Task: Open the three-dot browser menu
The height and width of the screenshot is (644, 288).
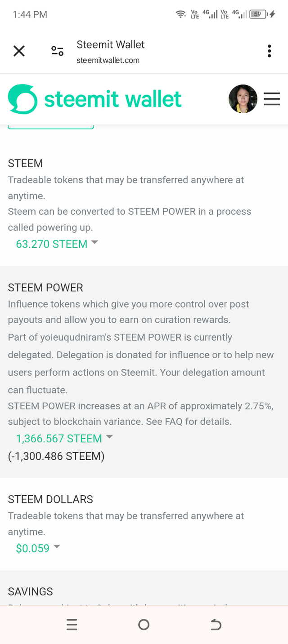Action: click(269, 51)
